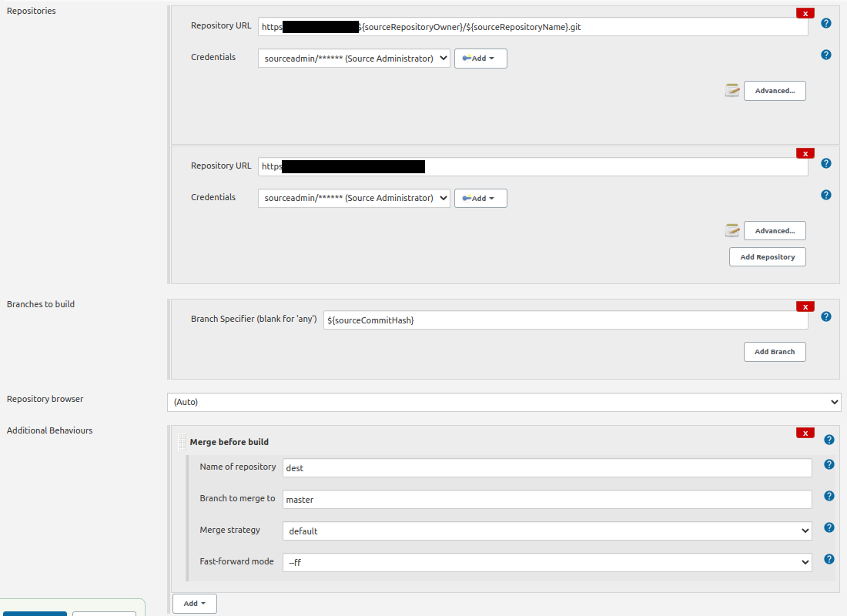This screenshot has height=616, width=847.
Task: Open help for second Repository URL
Action: tap(826, 163)
